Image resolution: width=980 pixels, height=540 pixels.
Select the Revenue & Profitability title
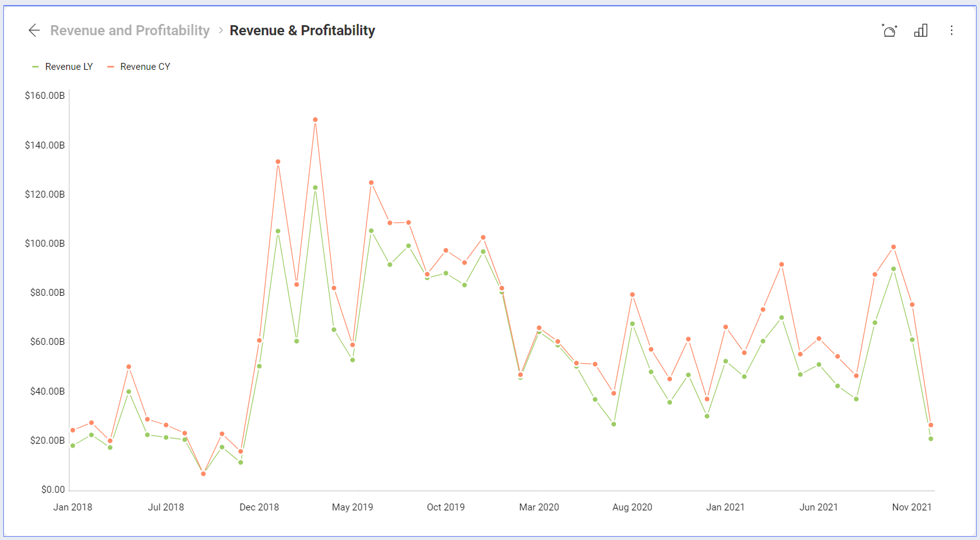pos(302,30)
